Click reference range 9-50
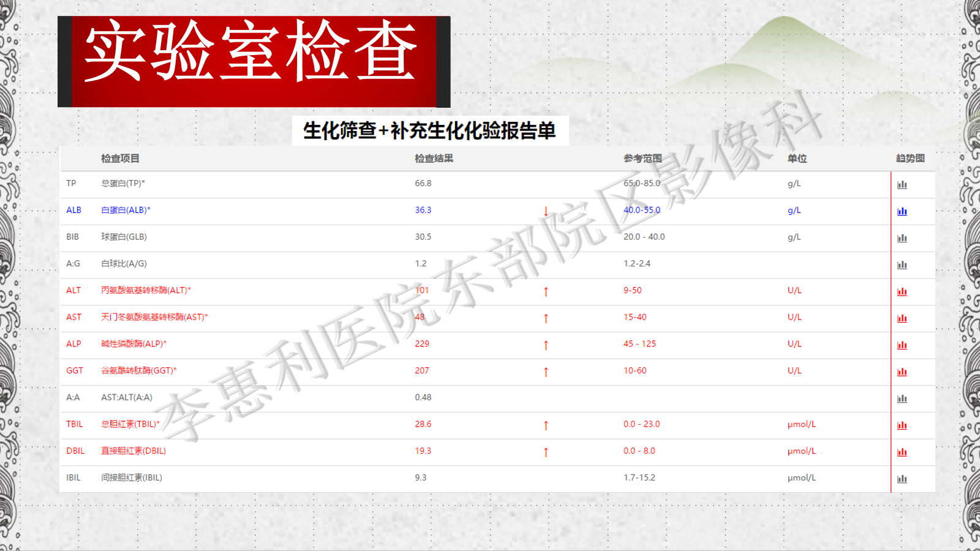Viewport: 980px width, 551px height. click(x=633, y=290)
